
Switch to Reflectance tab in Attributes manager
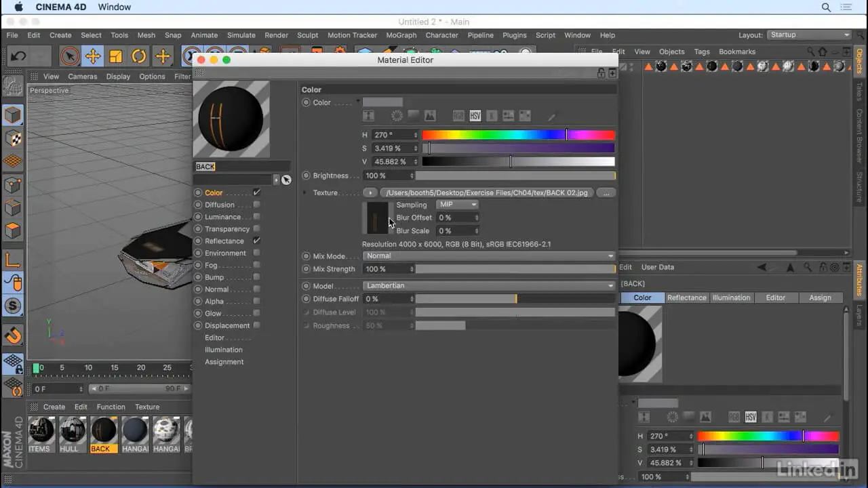click(x=687, y=298)
